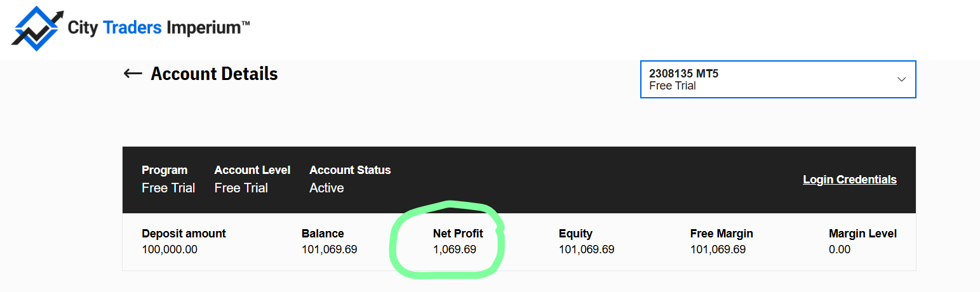Click the Deposit amount value 100,000.00
The height and width of the screenshot is (292, 980).
click(170, 249)
